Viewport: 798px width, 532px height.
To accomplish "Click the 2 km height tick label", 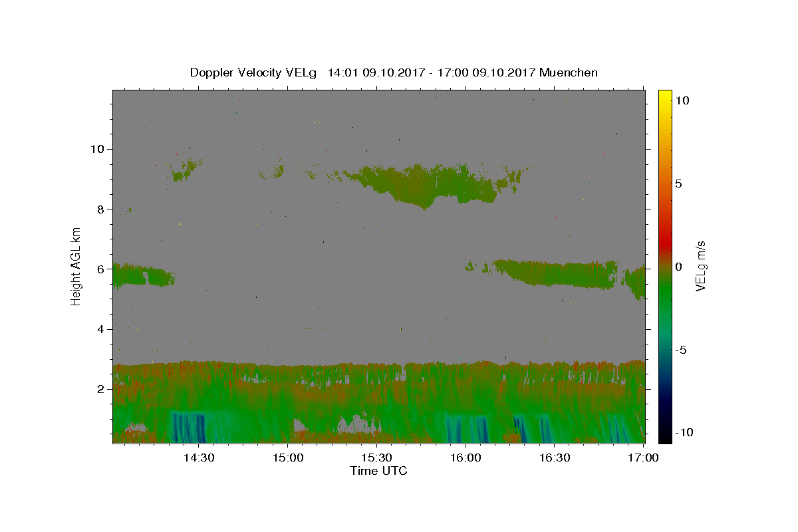I will coord(102,389).
